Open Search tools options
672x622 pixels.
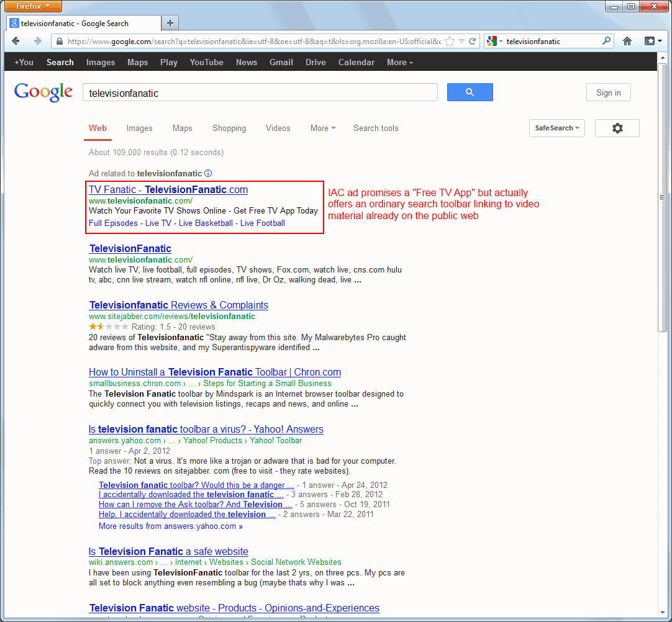click(376, 128)
